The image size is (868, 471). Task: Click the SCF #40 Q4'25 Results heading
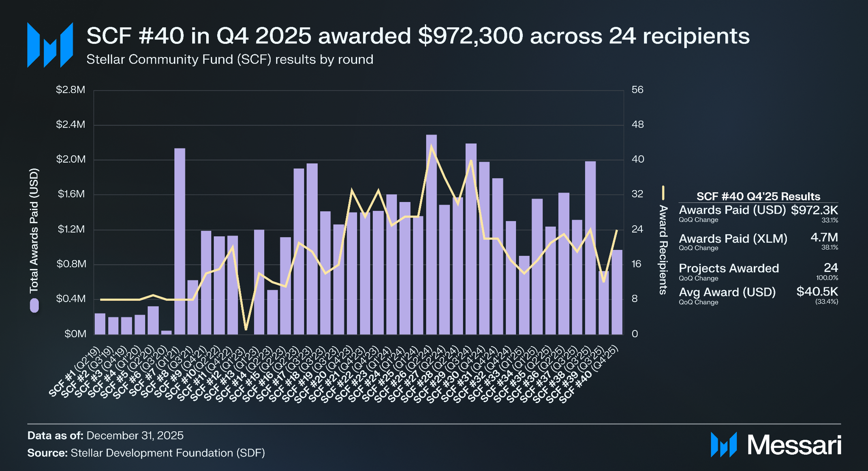point(758,196)
